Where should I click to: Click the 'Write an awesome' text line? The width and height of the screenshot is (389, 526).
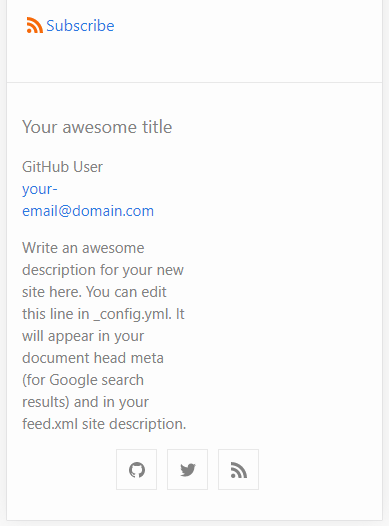click(83, 248)
